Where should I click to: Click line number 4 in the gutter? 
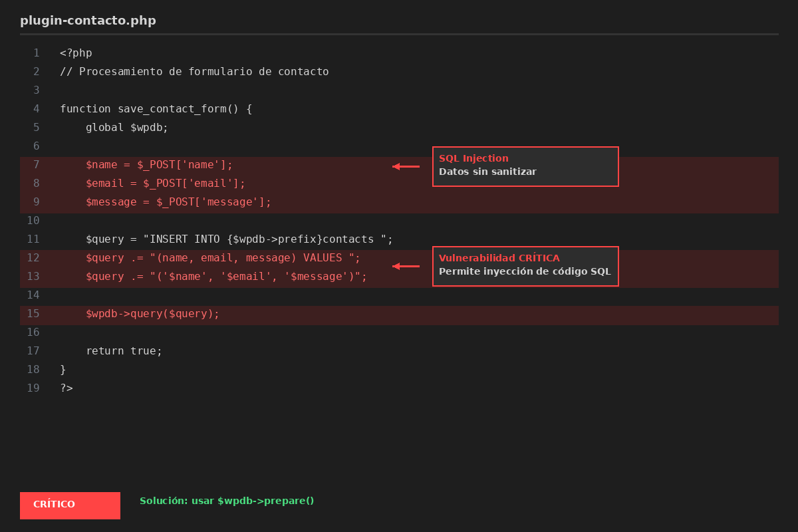click(x=36, y=109)
